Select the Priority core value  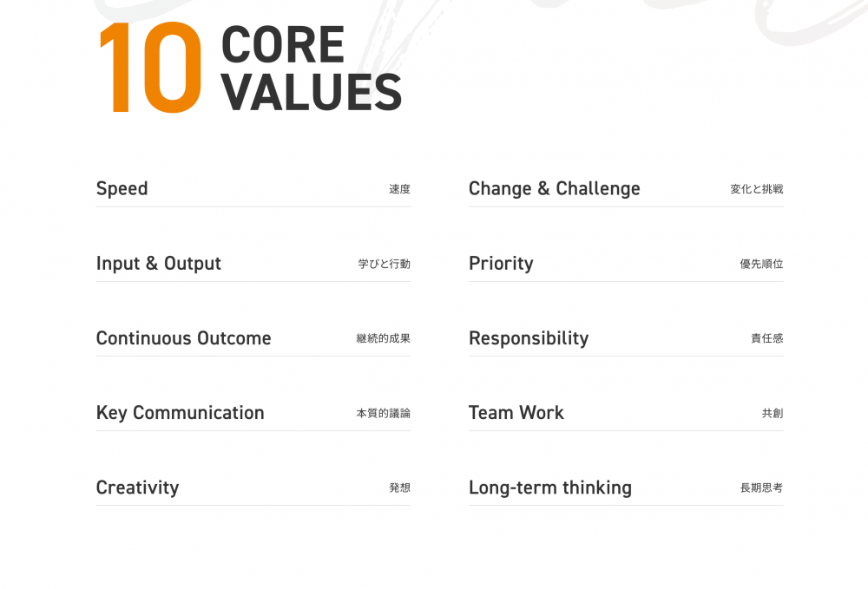point(626,264)
